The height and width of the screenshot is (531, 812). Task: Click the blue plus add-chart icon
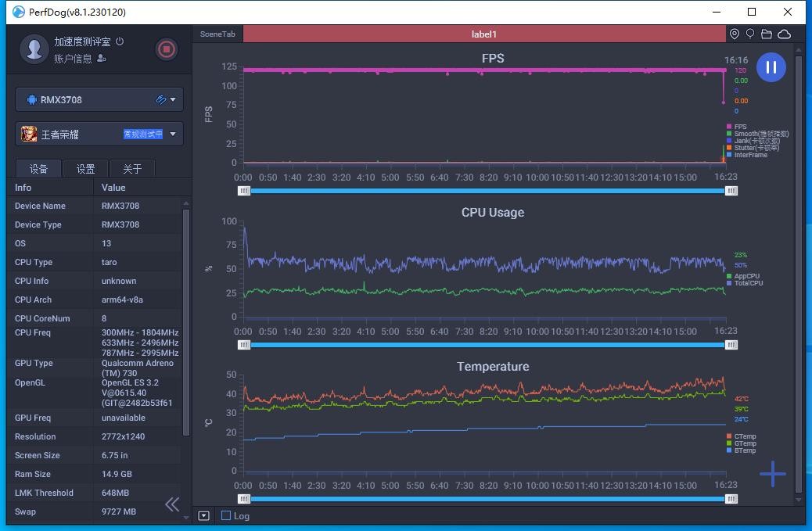click(772, 473)
